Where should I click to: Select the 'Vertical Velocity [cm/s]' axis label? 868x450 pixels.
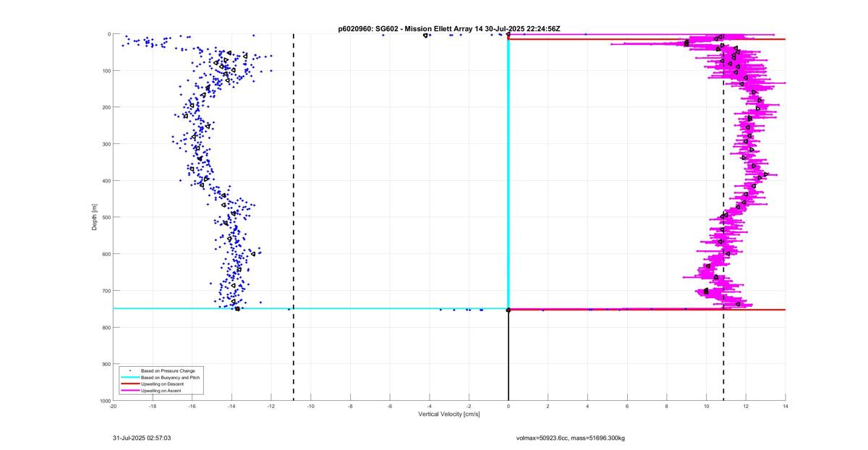[x=449, y=415]
